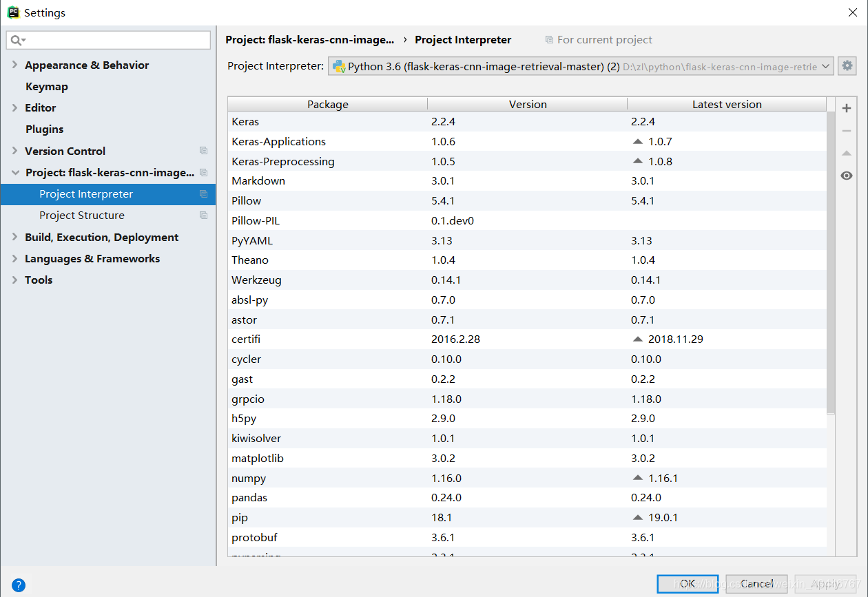
Task: Select the Theano package row
Action: pyautogui.click(x=528, y=260)
